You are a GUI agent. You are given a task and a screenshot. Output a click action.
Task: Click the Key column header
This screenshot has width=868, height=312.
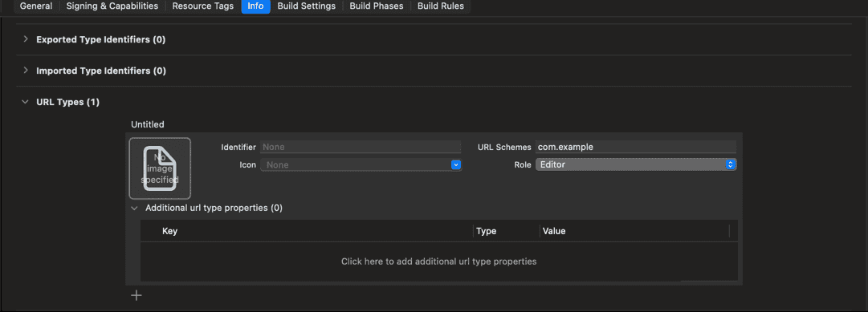click(169, 231)
